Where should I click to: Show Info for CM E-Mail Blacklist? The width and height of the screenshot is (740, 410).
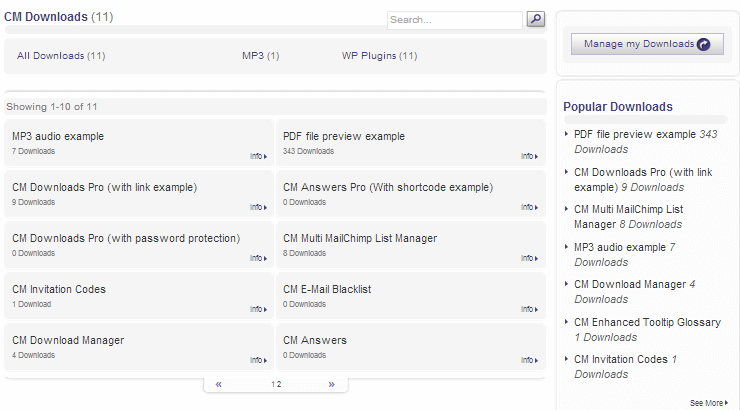[x=528, y=309]
